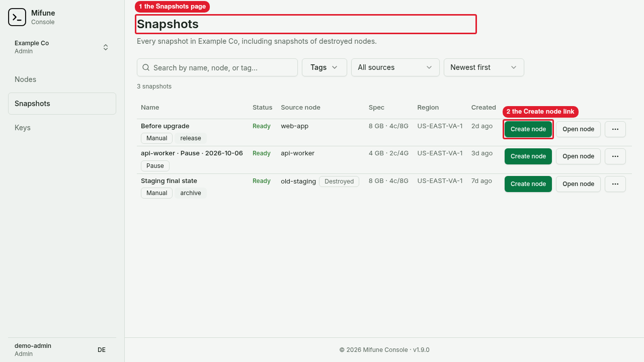
Task: Create node from Before upgrade snapshot
Action: [528, 129]
